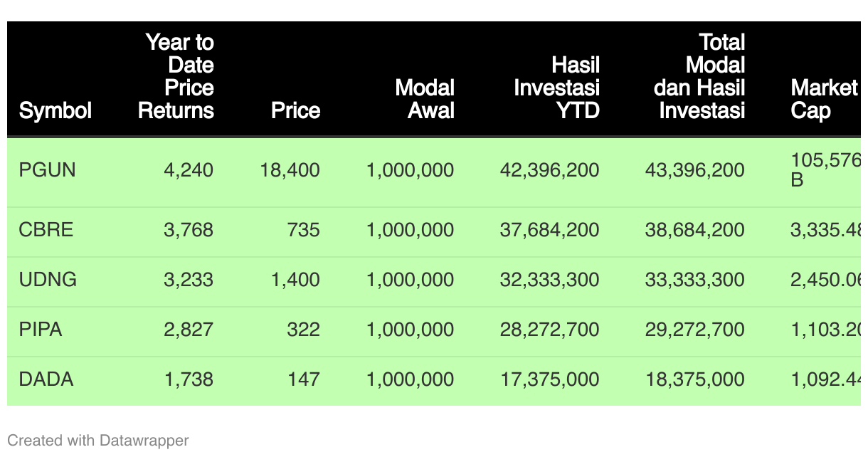Select UDNG return value 3,233
The width and height of the screenshot is (868, 457).
click(189, 280)
